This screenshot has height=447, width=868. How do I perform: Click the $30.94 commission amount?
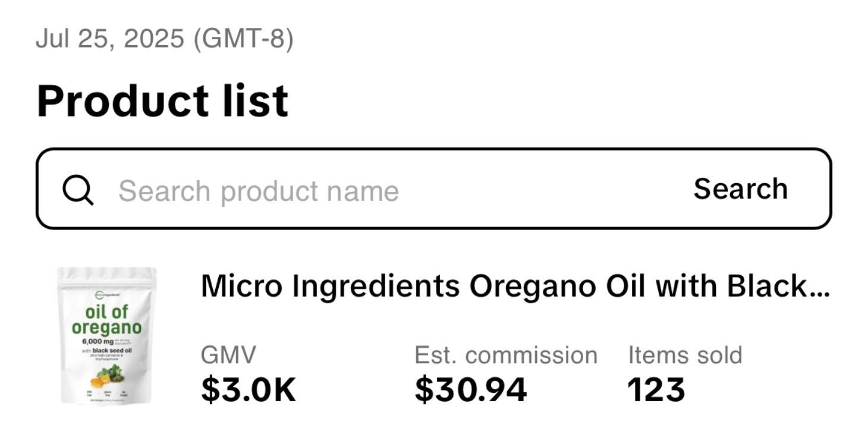(470, 390)
